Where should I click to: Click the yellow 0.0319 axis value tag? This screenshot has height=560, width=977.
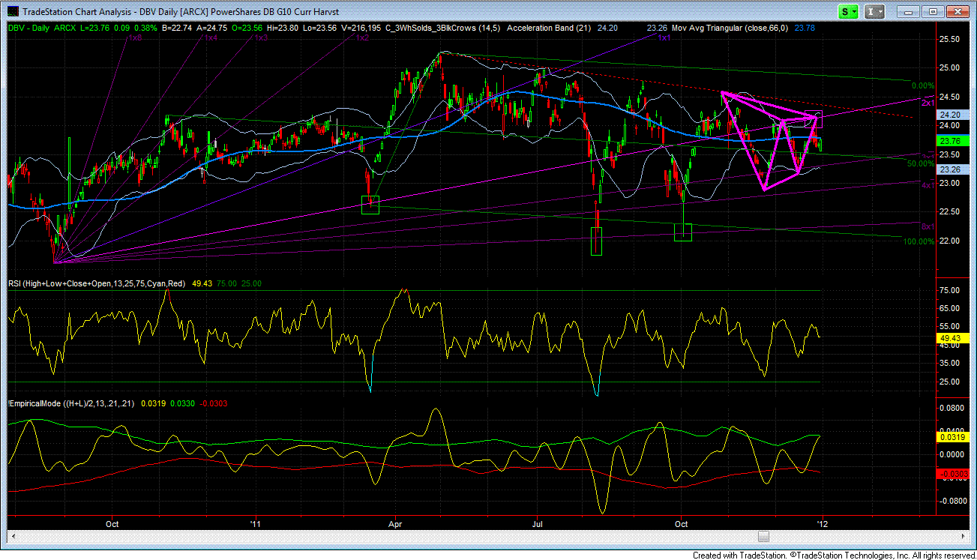952,436
